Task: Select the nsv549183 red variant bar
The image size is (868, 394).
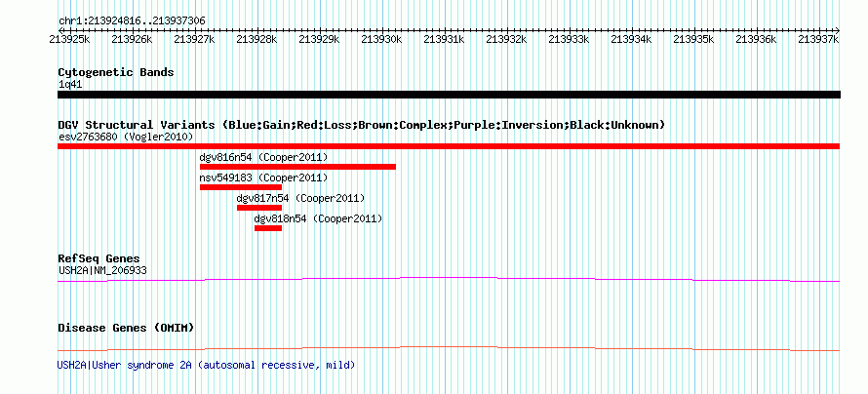Action: (241, 187)
